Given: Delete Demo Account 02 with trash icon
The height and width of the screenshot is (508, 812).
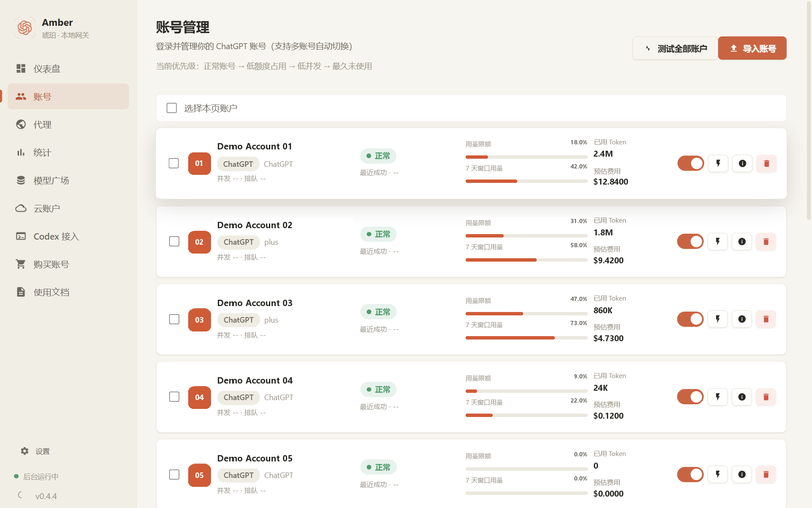Looking at the screenshot, I should click(766, 241).
